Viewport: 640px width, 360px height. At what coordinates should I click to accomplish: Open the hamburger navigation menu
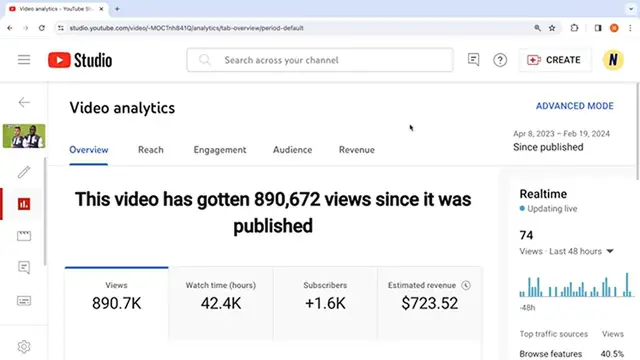click(24, 60)
